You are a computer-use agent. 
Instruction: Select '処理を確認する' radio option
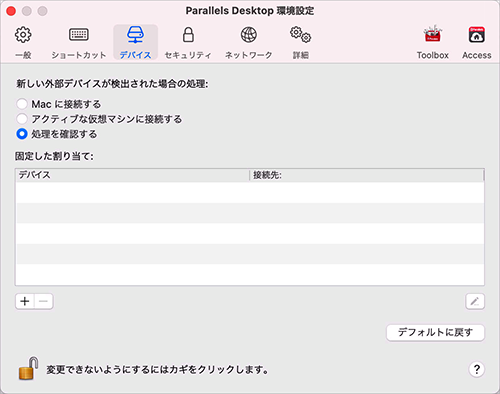[22, 134]
